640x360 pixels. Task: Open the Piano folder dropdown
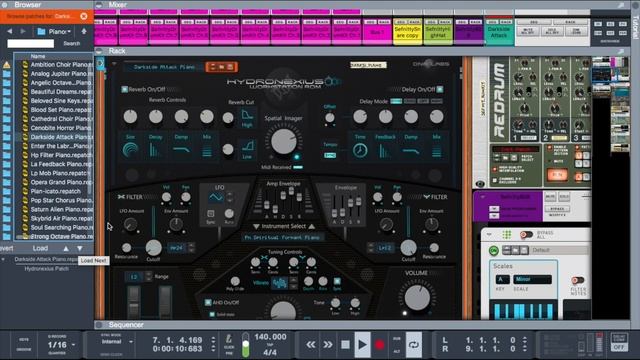click(54, 31)
